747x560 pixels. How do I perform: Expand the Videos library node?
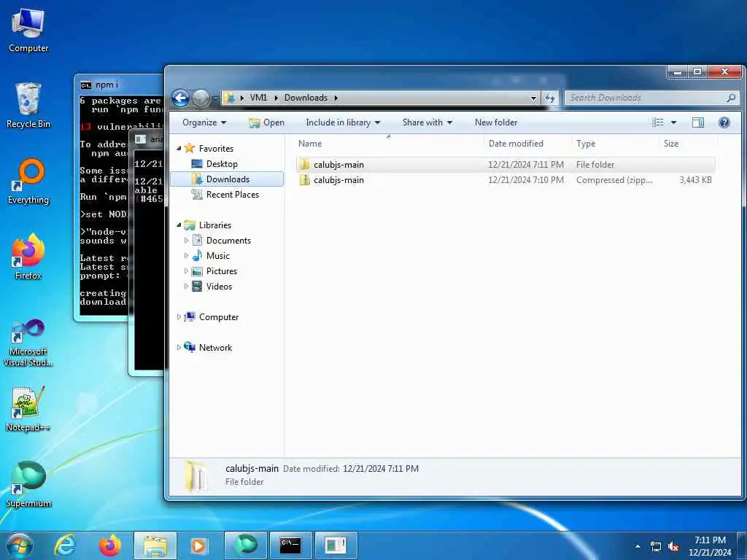(186, 286)
